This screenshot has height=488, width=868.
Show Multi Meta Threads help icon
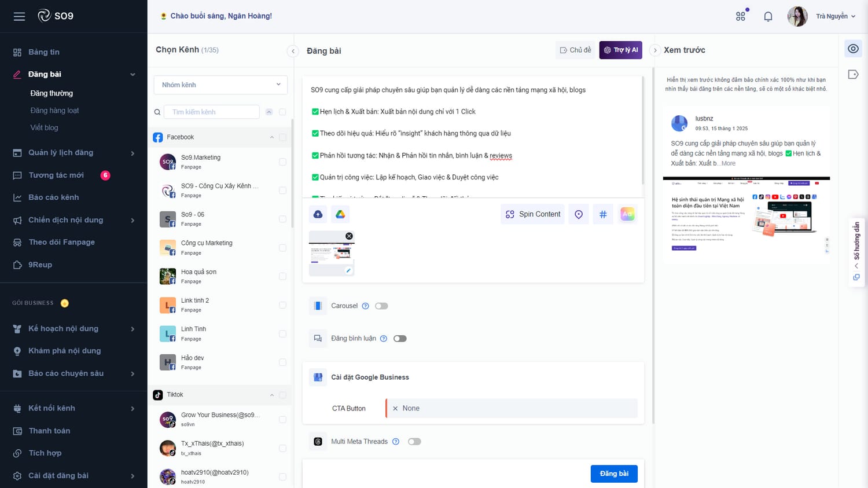click(396, 442)
